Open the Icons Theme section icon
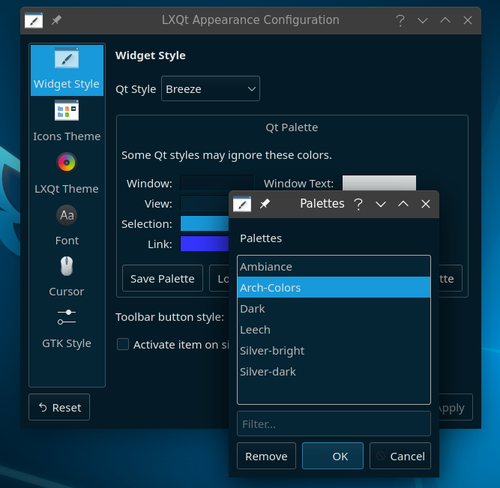This screenshot has height=488, width=500. (x=67, y=111)
